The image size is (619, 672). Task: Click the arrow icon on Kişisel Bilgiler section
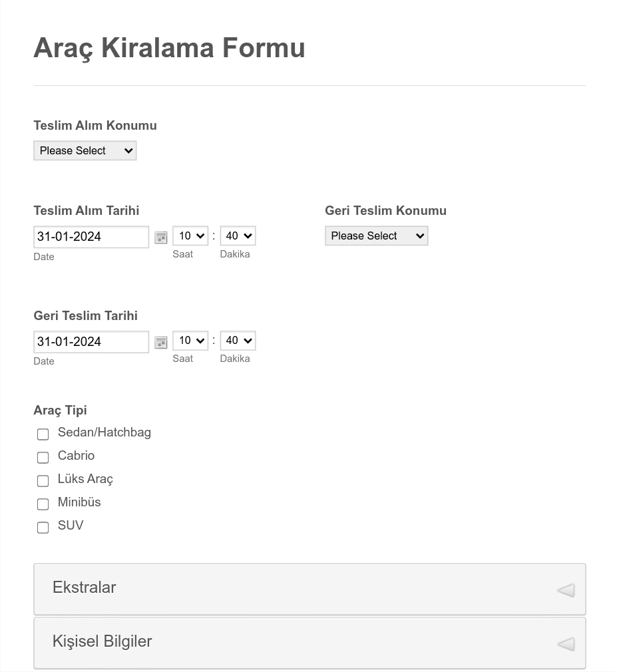pos(566,643)
